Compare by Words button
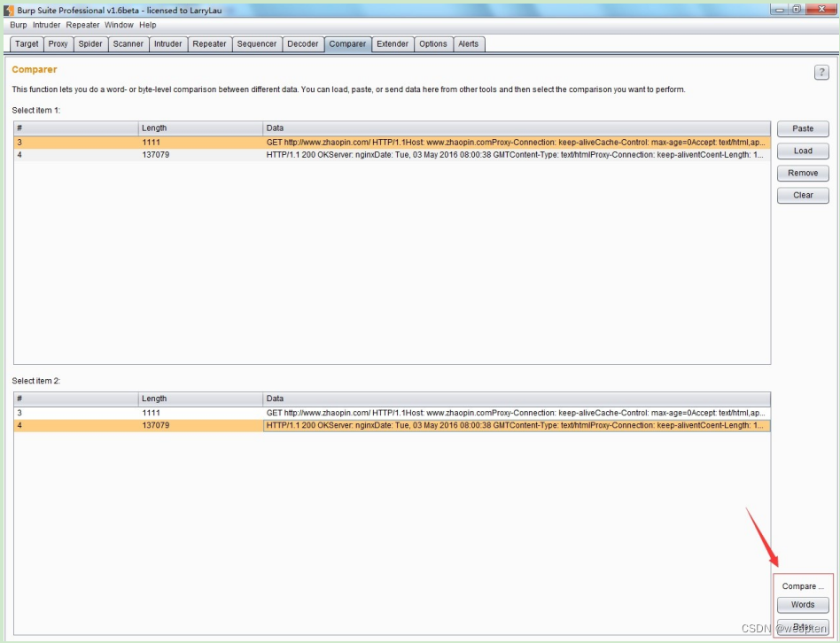840x643 pixels. 803,604
